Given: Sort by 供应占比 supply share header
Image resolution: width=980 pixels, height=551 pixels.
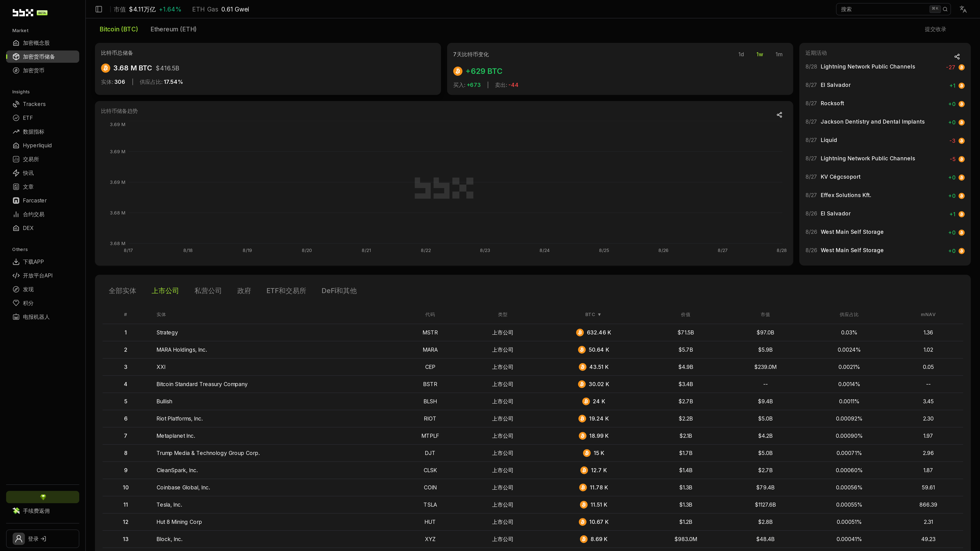Looking at the screenshot, I should coord(849,315).
